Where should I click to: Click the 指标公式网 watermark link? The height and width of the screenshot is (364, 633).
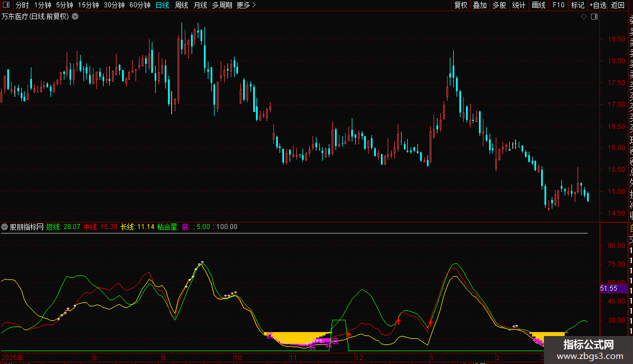click(x=588, y=350)
